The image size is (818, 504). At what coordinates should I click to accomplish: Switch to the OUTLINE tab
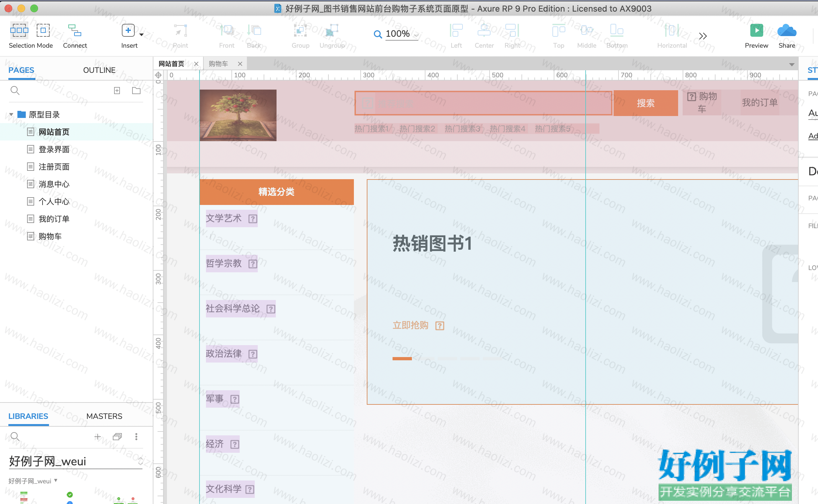(99, 70)
